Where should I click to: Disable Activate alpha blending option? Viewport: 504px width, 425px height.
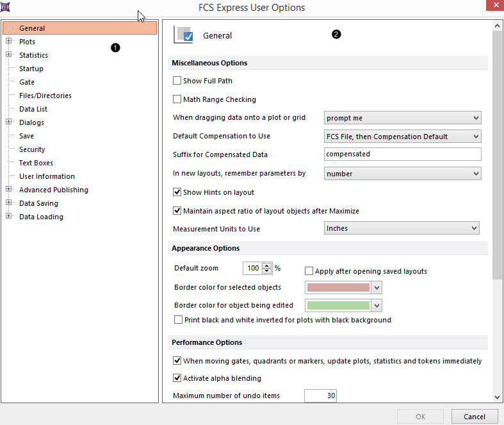177,378
